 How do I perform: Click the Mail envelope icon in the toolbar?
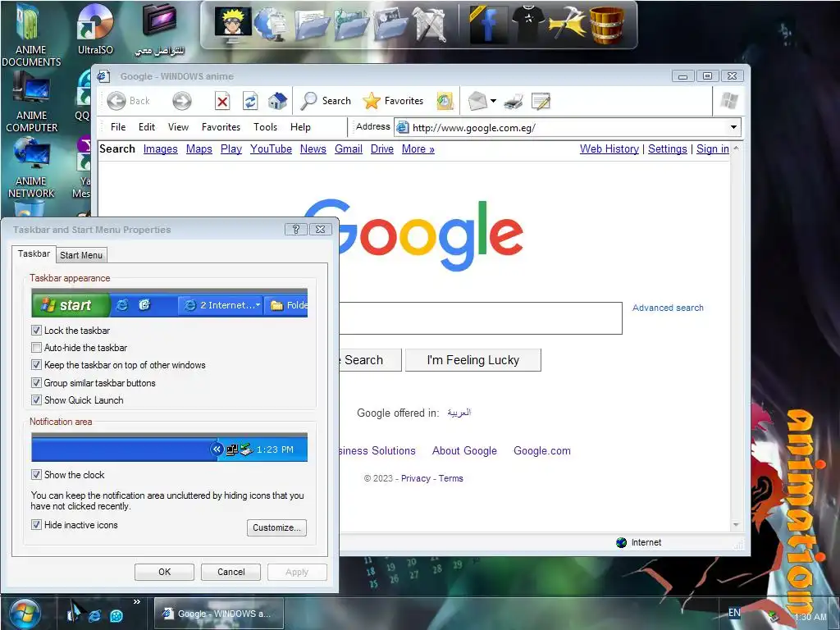477,101
